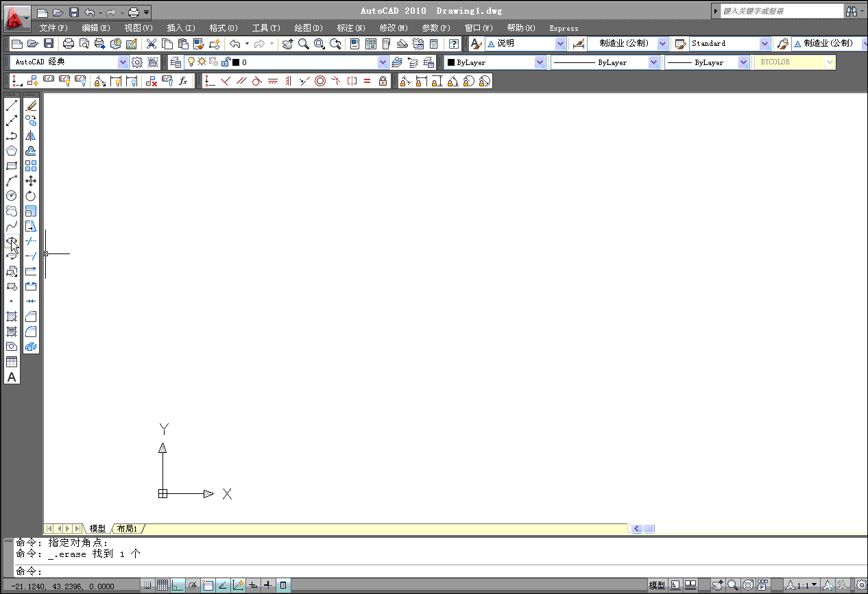This screenshot has width=868, height=594.
Task: Toggle Snap mode in status bar
Action: [147, 585]
